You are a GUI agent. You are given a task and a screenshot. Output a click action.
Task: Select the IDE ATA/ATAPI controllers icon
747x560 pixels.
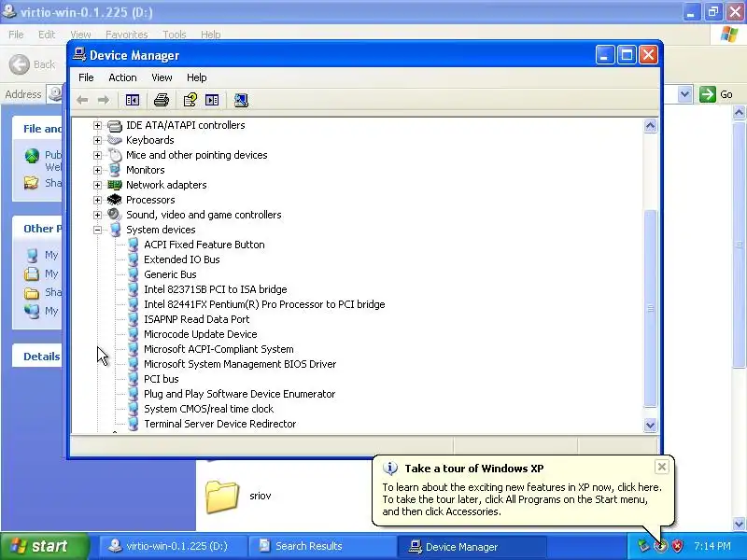pyautogui.click(x=115, y=125)
